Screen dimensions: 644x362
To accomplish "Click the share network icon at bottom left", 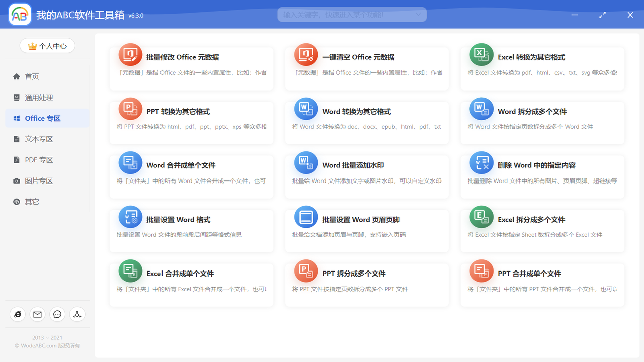I will [x=77, y=314].
